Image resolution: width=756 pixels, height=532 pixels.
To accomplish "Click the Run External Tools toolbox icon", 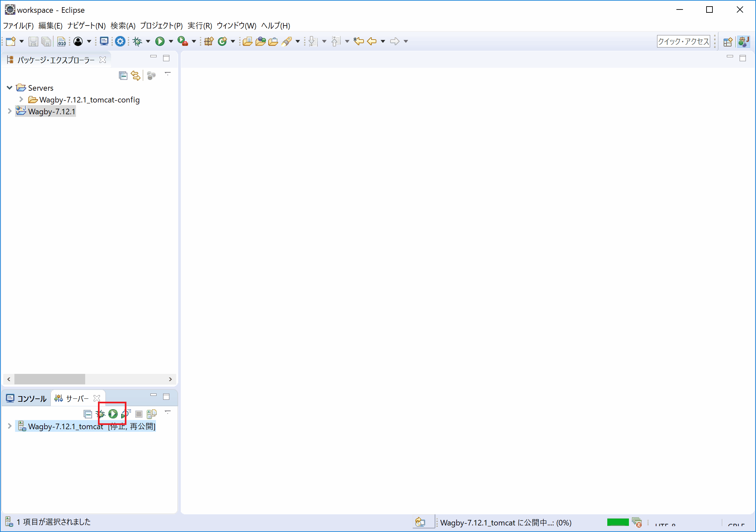I will coord(183,41).
